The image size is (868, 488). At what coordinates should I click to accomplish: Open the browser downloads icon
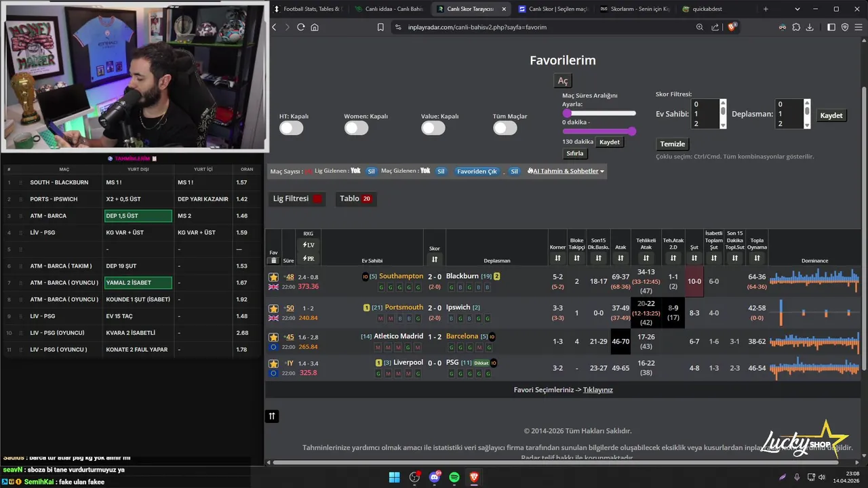point(810,27)
